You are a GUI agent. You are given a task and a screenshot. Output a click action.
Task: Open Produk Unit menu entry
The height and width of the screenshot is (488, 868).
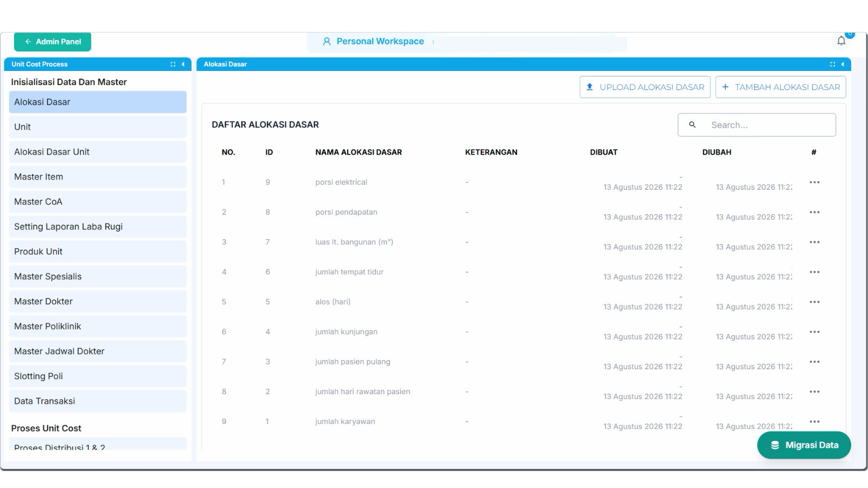[x=98, y=252]
